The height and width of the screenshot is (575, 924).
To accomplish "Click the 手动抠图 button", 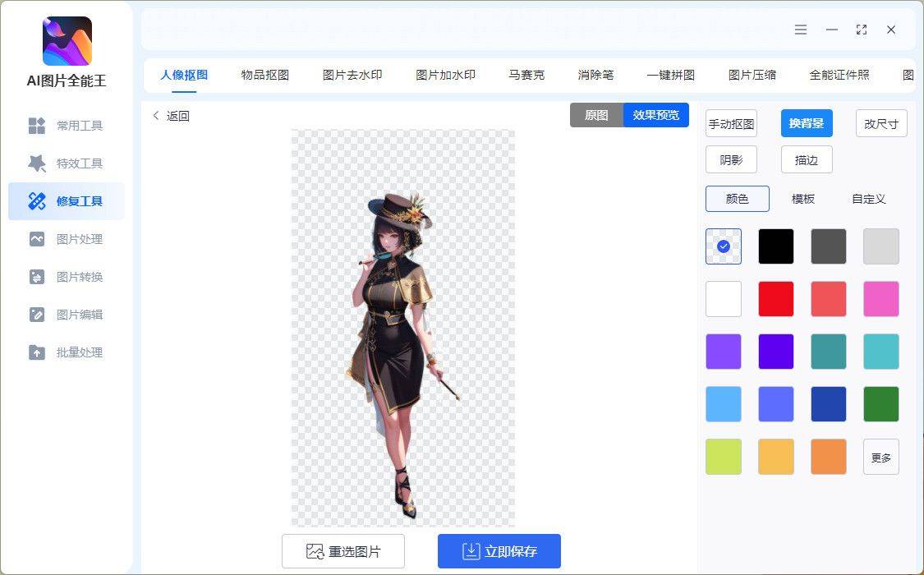I will point(731,124).
